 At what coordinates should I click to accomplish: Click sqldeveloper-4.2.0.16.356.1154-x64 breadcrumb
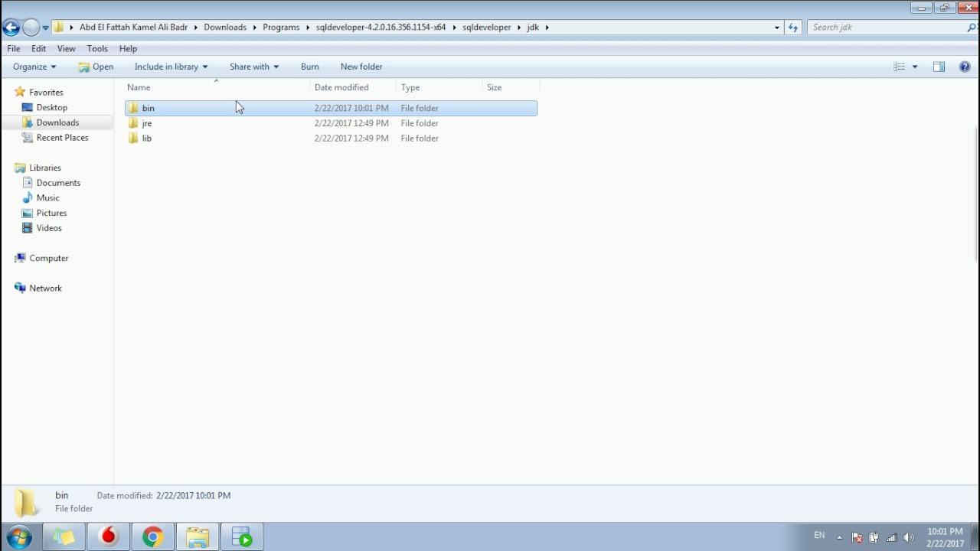[381, 28]
